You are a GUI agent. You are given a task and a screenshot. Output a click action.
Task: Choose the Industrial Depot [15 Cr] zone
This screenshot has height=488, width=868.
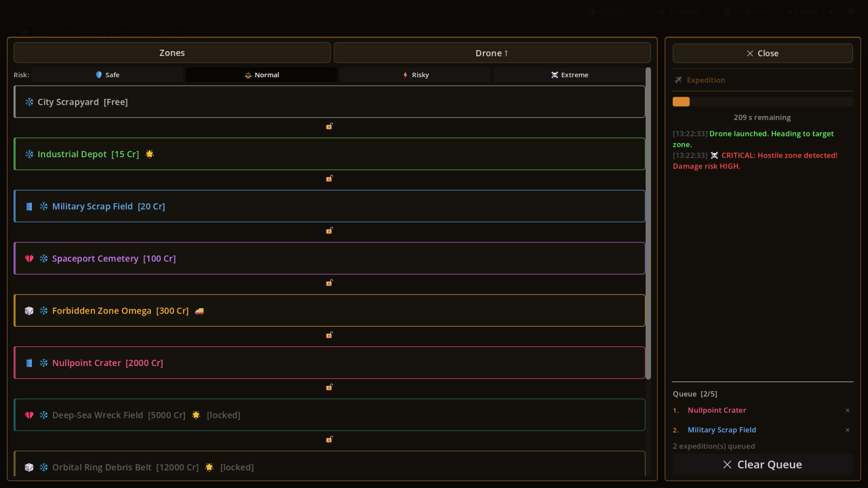[330, 154]
